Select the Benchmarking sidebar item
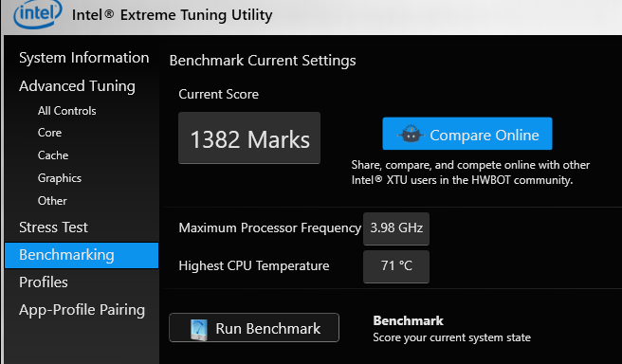The height and width of the screenshot is (364, 622). pos(82,255)
